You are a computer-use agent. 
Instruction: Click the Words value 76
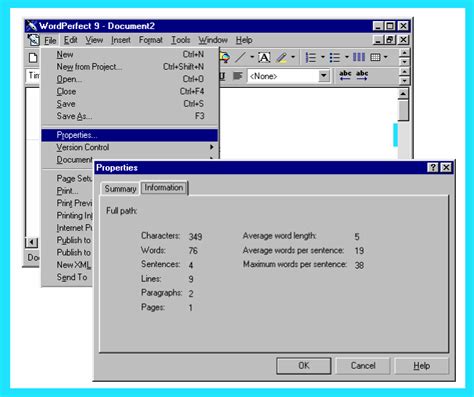(x=193, y=251)
